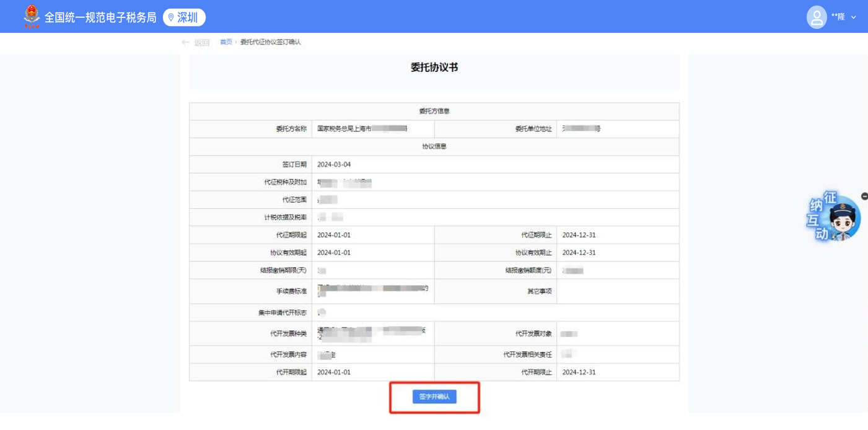Image resolution: width=868 pixels, height=430 pixels.
Task: Select the 其它事项 label
Action: (539, 291)
